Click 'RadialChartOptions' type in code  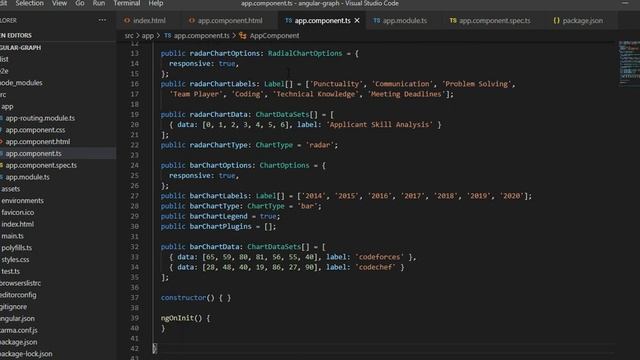pos(305,53)
